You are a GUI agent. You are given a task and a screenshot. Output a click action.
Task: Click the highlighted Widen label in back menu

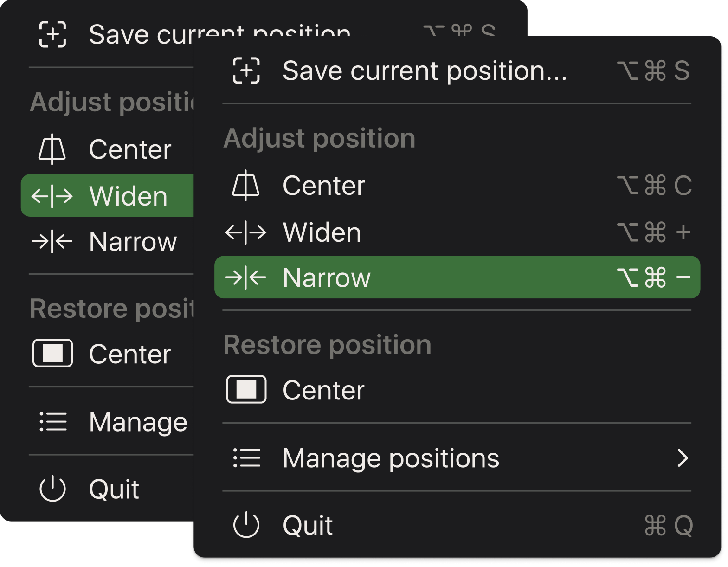click(x=128, y=196)
